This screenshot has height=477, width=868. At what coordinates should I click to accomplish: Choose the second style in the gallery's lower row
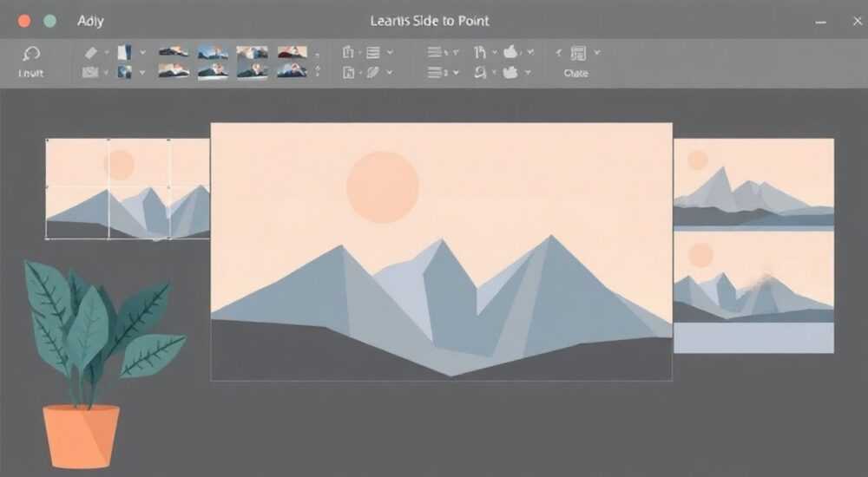(x=214, y=71)
